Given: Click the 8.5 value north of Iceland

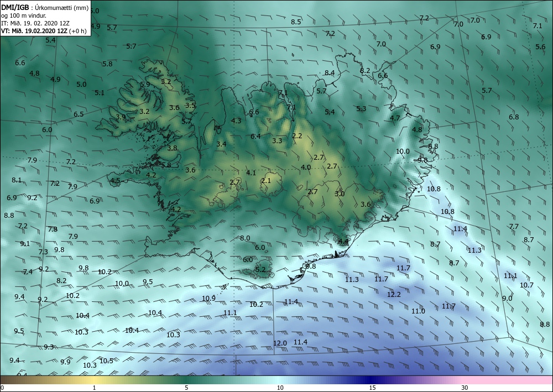Looking at the screenshot, I should tap(296, 22).
